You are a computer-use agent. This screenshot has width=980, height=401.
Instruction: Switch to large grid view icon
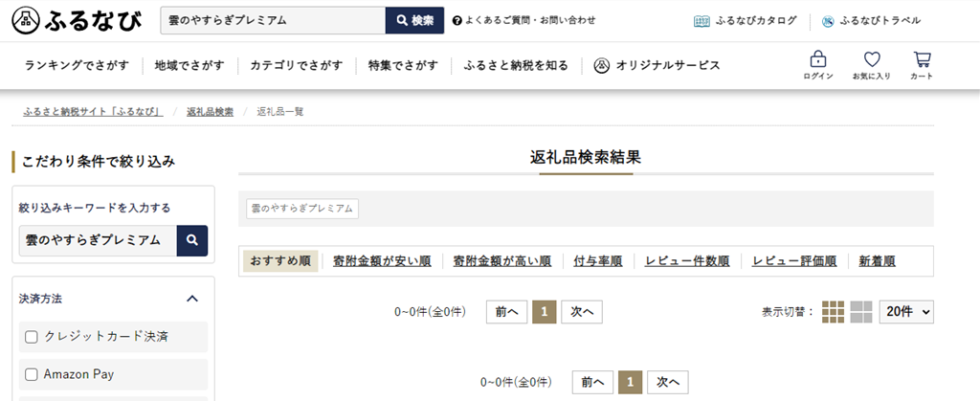[x=861, y=312]
